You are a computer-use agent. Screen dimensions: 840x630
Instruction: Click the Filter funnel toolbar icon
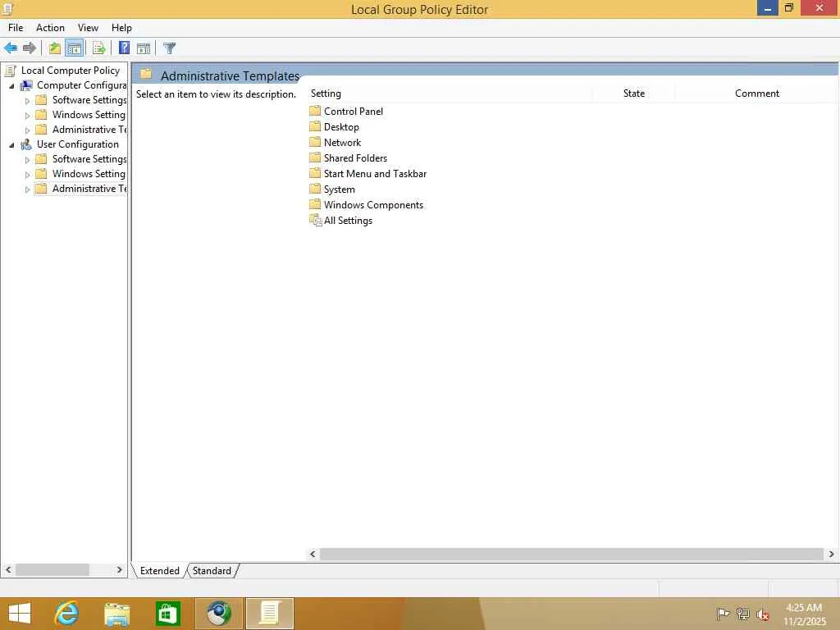click(169, 48)
